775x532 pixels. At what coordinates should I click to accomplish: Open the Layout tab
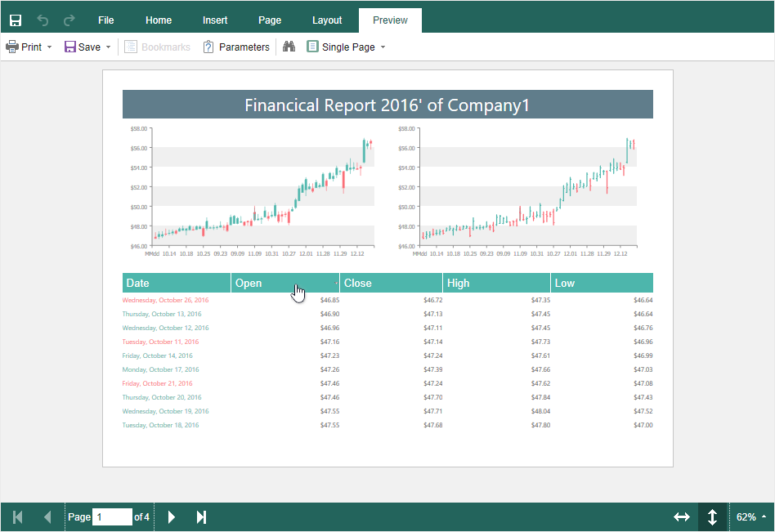[x=327, y=20]
